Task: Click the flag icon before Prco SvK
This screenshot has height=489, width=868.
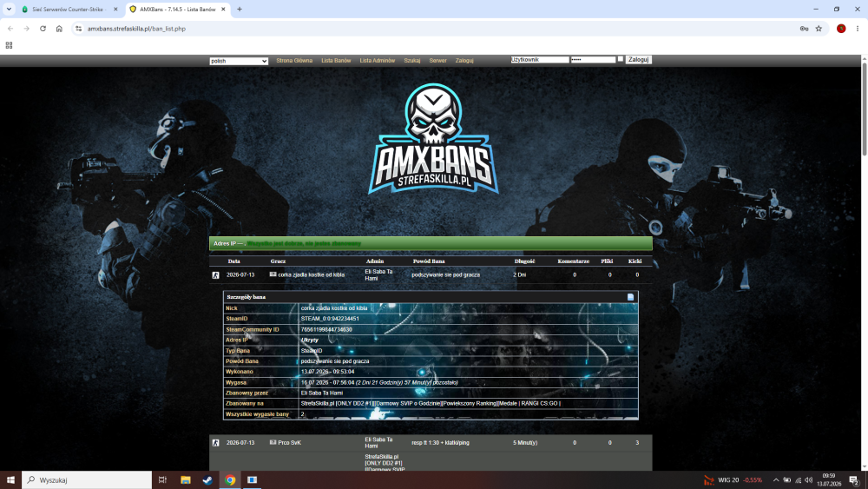Action: point(273,442)
